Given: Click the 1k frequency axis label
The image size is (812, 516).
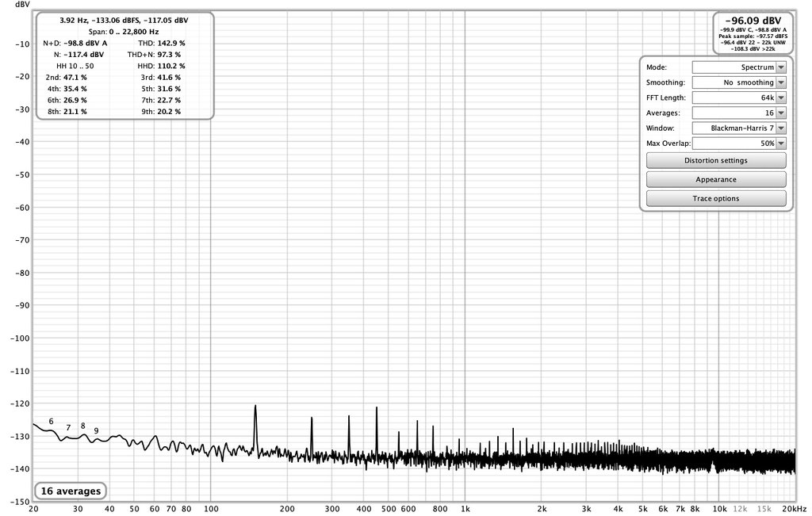Looking at the screenshot, I should click(x=465, y=509).
